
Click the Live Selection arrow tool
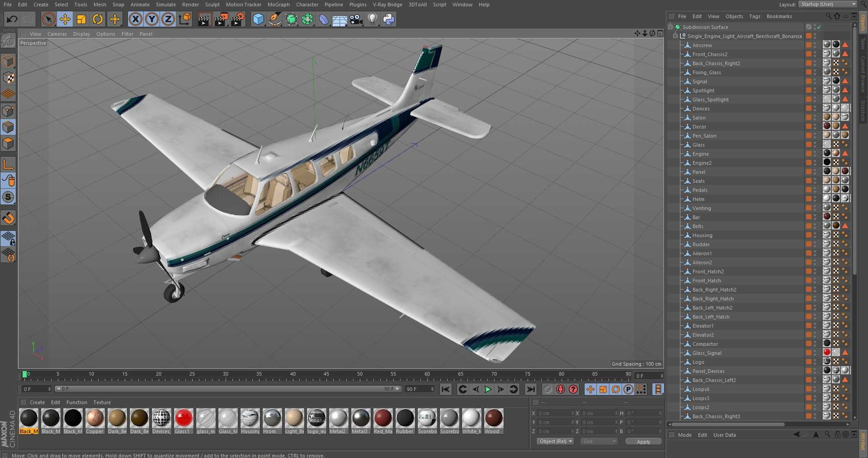point(49,19)
